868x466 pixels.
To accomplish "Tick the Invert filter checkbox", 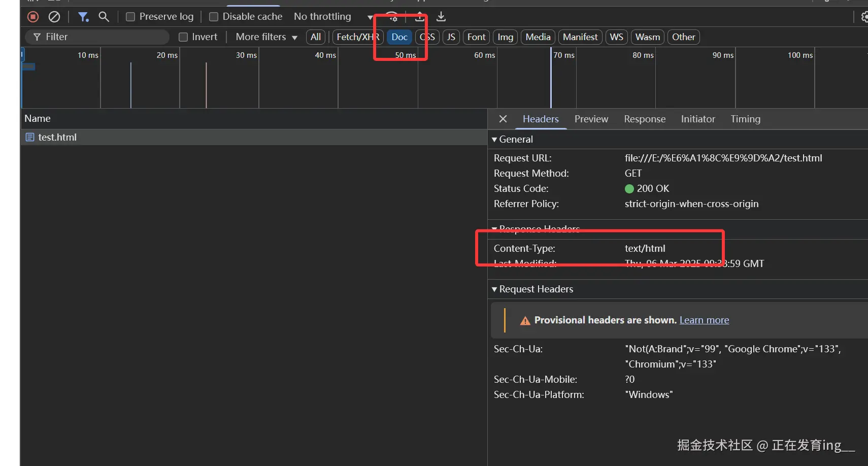I will click(183, 37).
